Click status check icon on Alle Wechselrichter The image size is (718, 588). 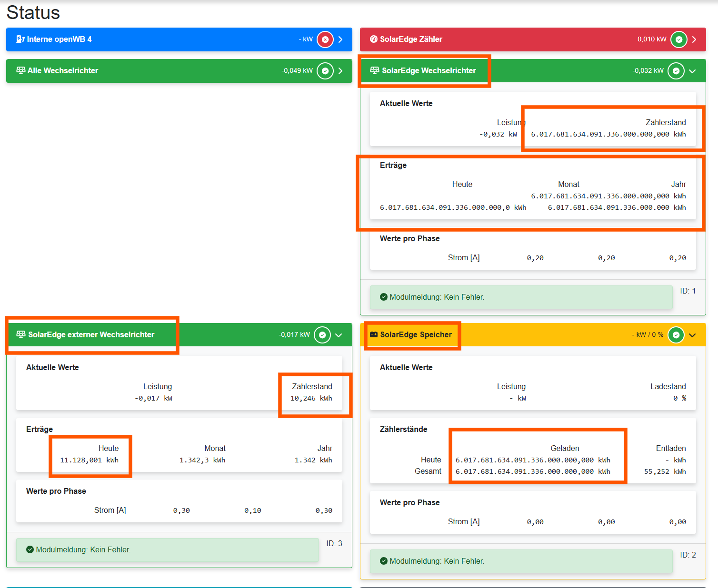325,71
